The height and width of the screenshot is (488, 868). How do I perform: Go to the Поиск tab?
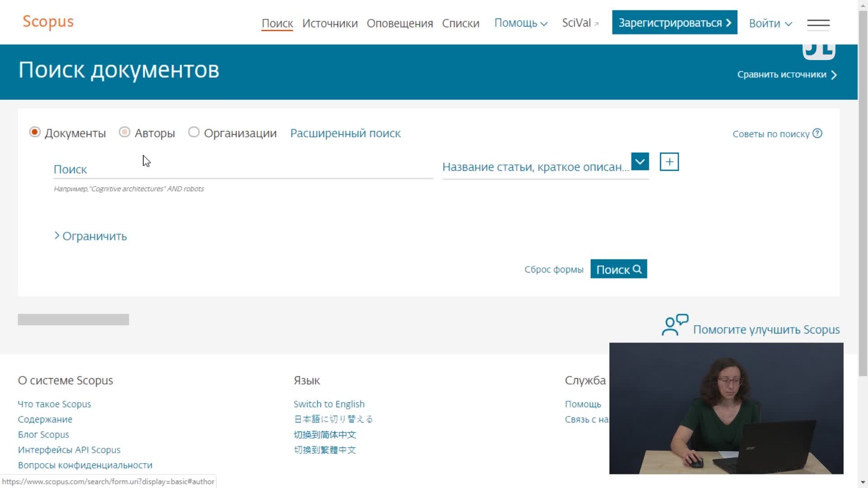tap(277, 23)
